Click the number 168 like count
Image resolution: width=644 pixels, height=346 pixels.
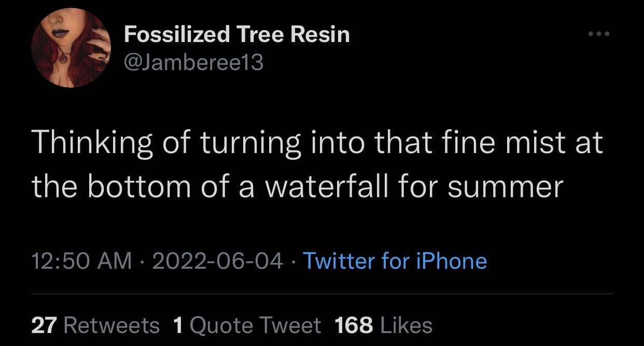pos(354,325)
